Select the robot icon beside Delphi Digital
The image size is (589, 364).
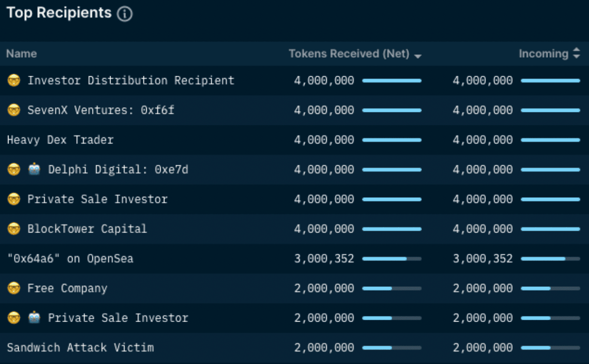(x=32, y=169)
